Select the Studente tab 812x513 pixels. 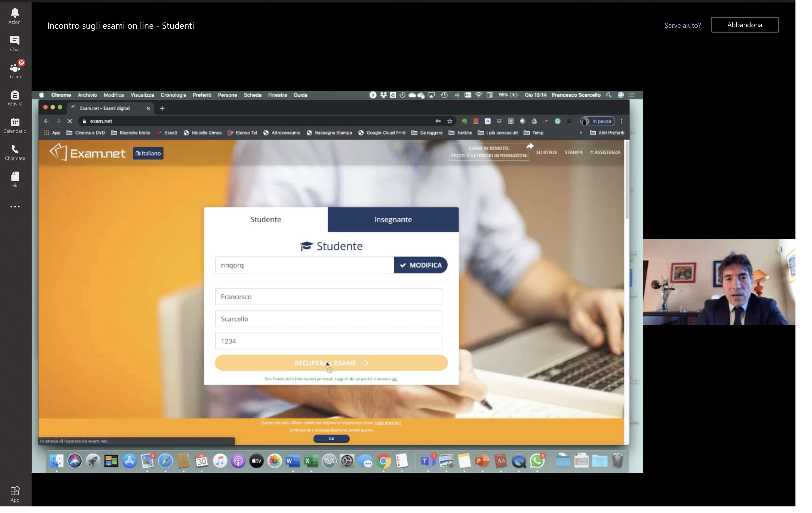pos(265,219)
